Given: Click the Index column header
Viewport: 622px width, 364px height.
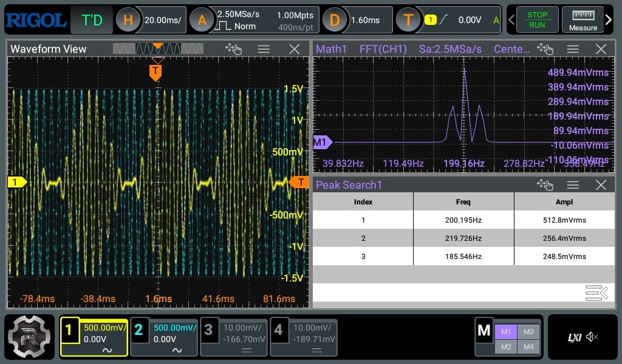Looking at the screenshot, I should (363, 201).
